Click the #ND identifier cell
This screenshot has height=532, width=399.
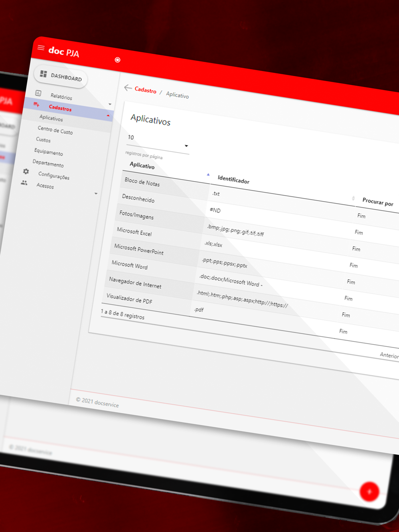coord(215,210)
